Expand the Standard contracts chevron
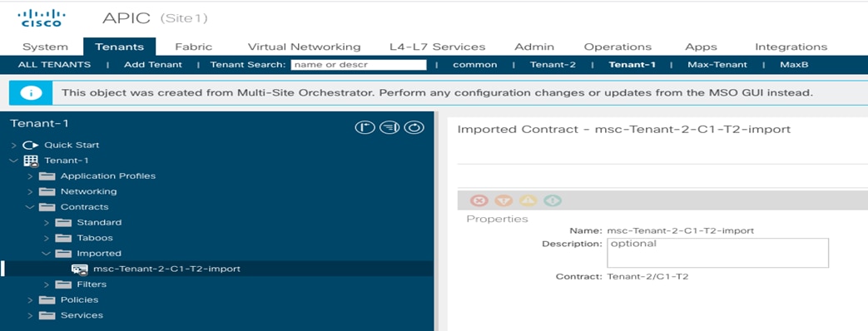This screenshot has width=868, height=331. [47, 223]
